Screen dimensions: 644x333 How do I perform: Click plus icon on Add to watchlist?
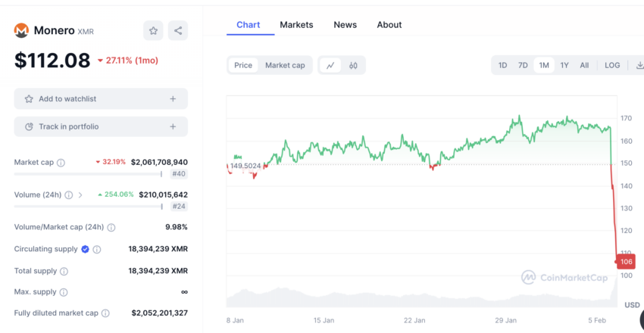(x=173, y=99)
